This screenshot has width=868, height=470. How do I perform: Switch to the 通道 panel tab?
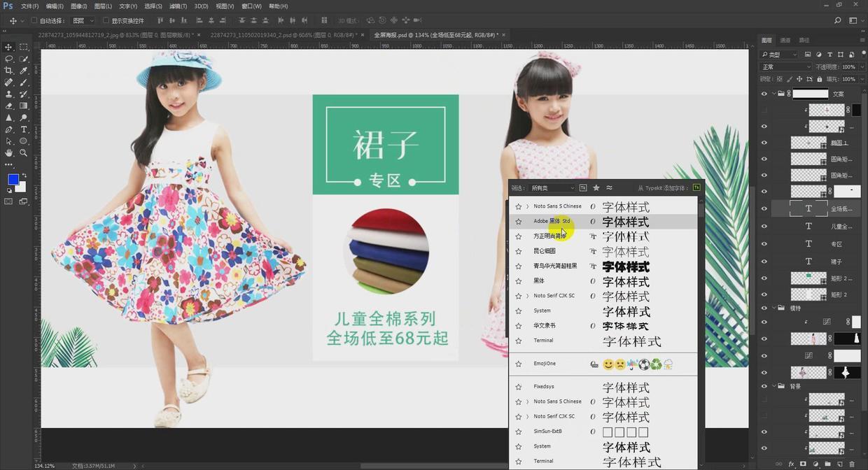(785, 41)
